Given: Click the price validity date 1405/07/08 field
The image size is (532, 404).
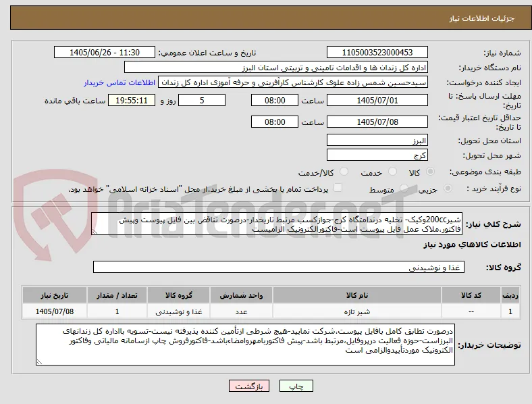Looking at the screenshot, I should click(377, 122).
